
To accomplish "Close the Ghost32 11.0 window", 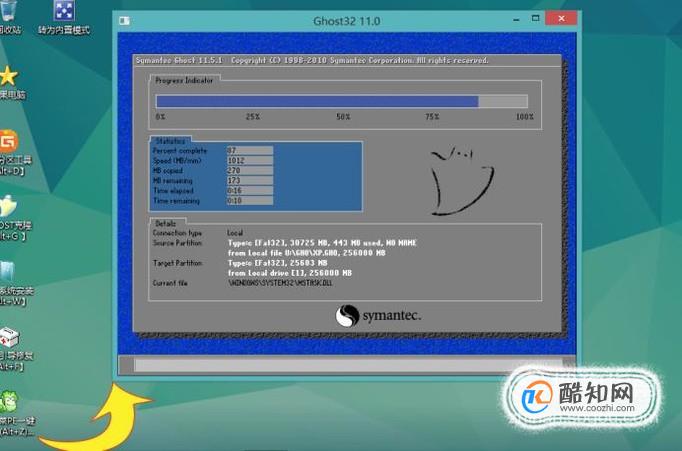I will point(561,18).
